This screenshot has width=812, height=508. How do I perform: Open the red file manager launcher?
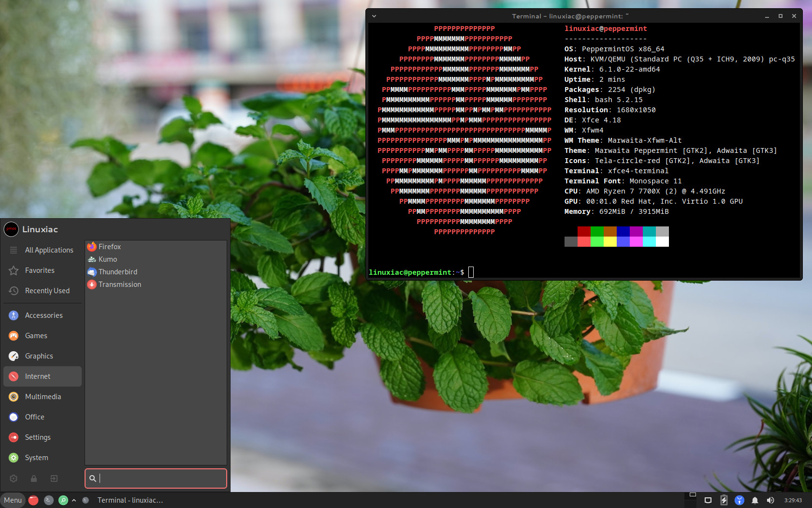point(33,500)
